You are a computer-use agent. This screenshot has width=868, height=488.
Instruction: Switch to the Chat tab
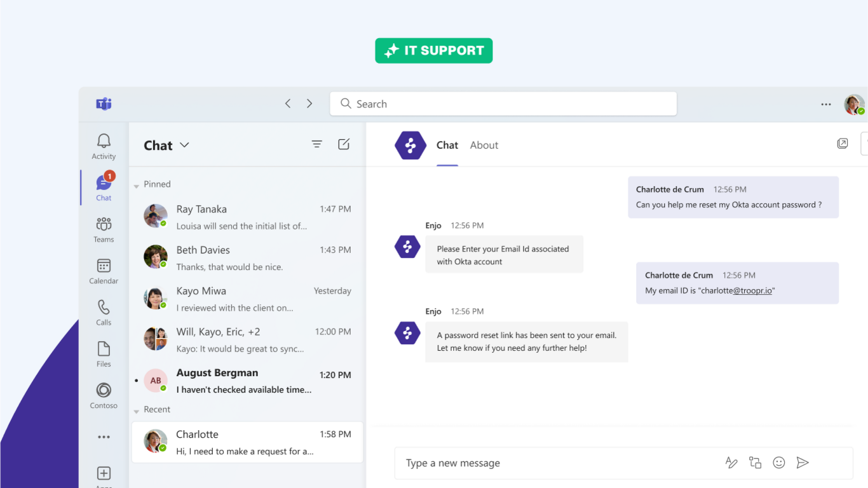coord(447,146)
